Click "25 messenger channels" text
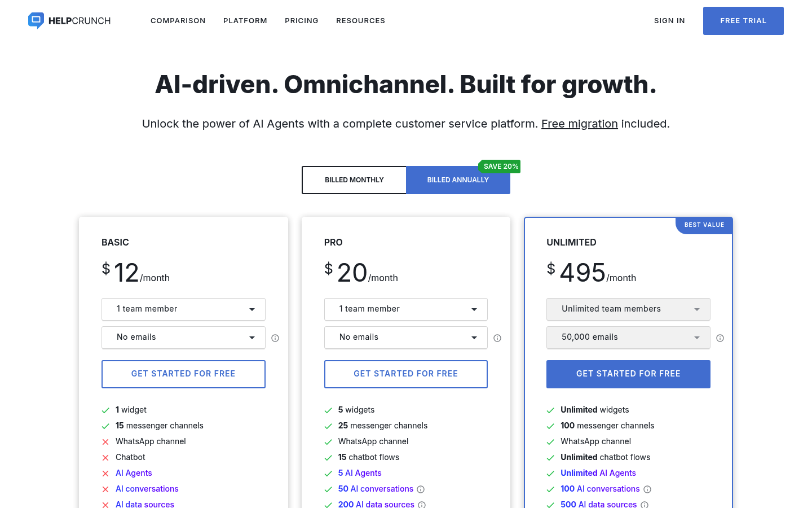The height and width of the screenshot is (508, 812). point(383,426)
